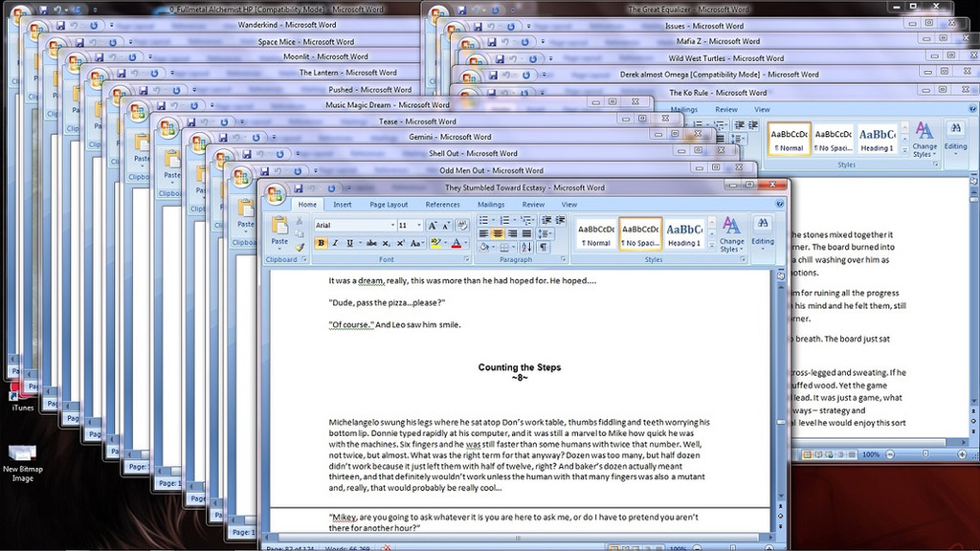Open References tab in front window
Image resolution: width=980 pixels, height=551 pixels.
(442, 205)
